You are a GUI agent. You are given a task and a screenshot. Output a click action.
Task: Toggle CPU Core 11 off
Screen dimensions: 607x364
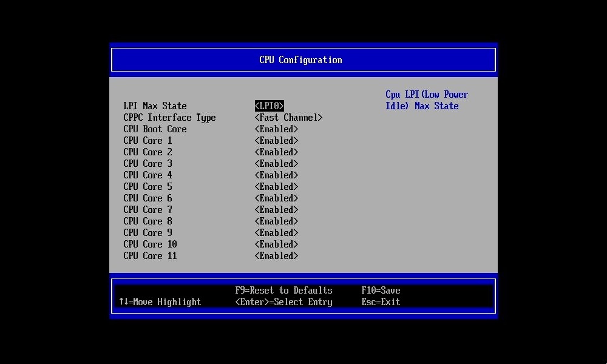(276, 255)
